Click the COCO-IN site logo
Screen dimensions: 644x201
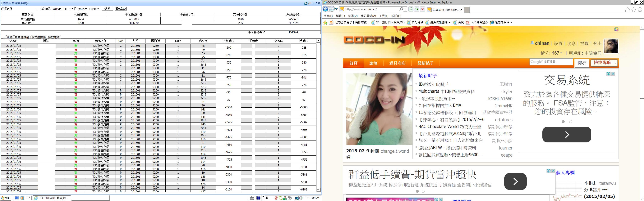[x=374, y=40]
